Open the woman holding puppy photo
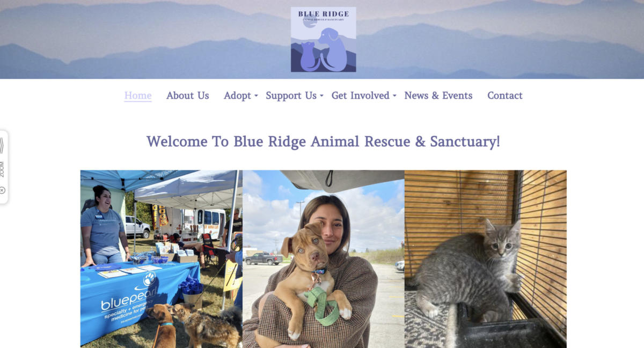The width and height of the screenshot is (644, 348). [323, 259]
